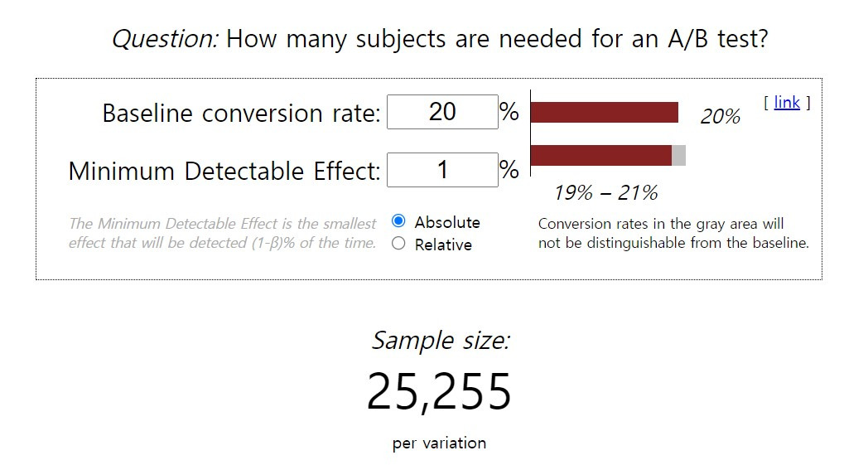Viewport: 868px width, 465px height.
Task: Click the Sample size heading
Action: tap(440, 341)
